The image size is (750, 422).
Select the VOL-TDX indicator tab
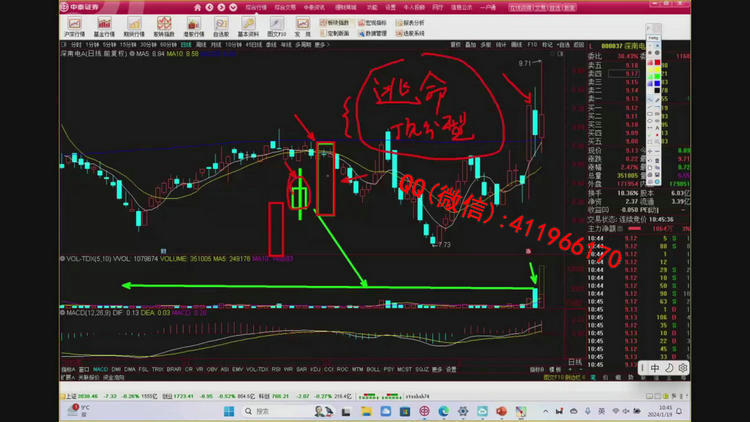257,369
